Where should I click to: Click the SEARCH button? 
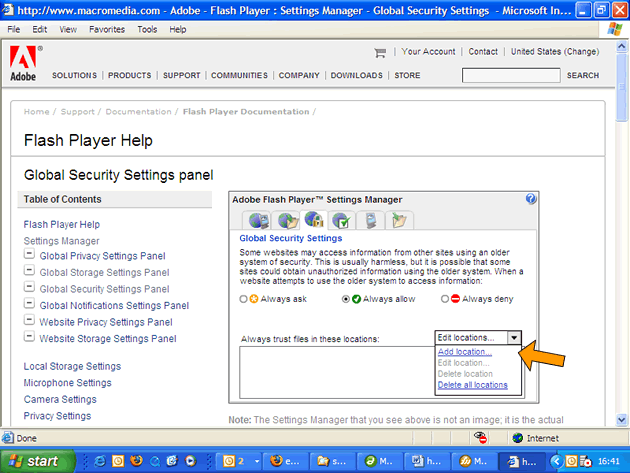583,76
